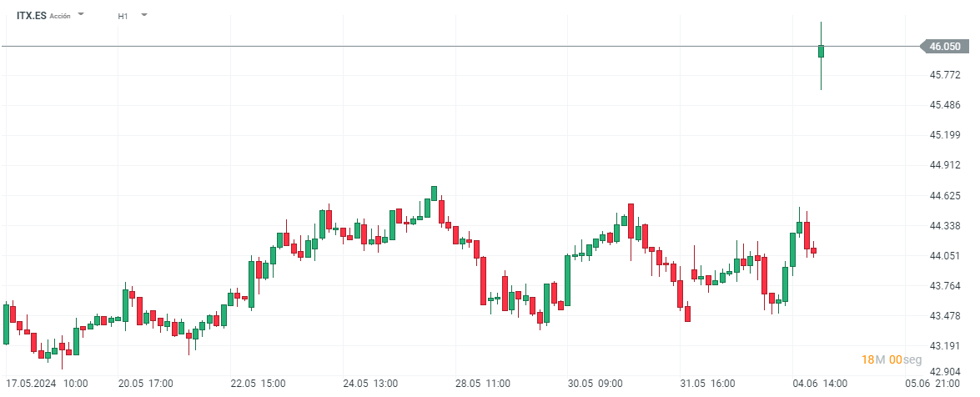Click the 44.625 price axis label
The height and width of the screenshot is (397, 980).
pyautogui.click(x=945, y=196)
